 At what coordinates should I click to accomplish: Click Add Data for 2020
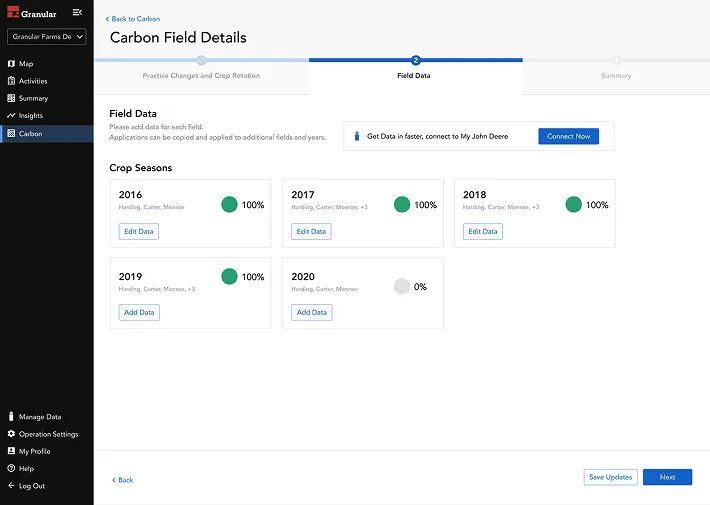pyautogui.click(x=312, y=313)
